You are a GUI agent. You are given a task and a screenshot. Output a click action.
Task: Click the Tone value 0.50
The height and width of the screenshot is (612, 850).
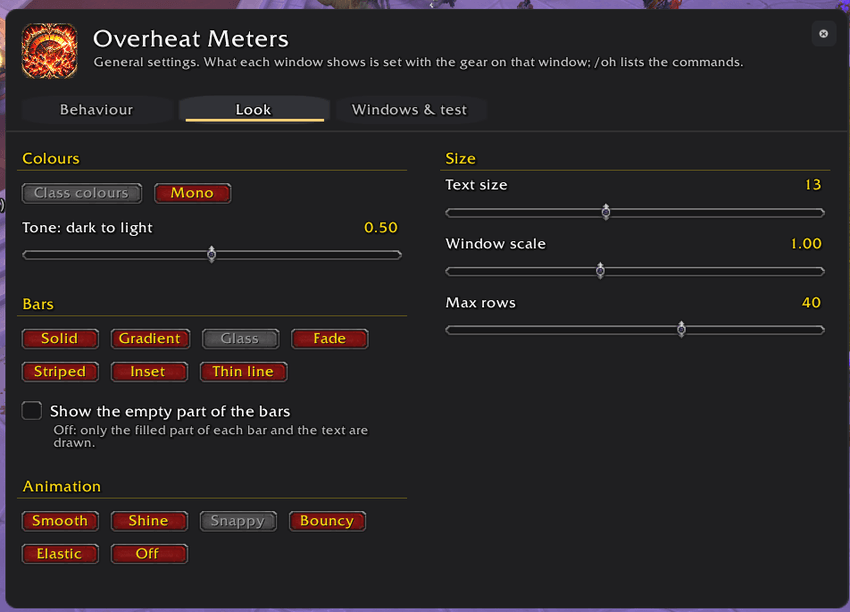click(381, 228)
